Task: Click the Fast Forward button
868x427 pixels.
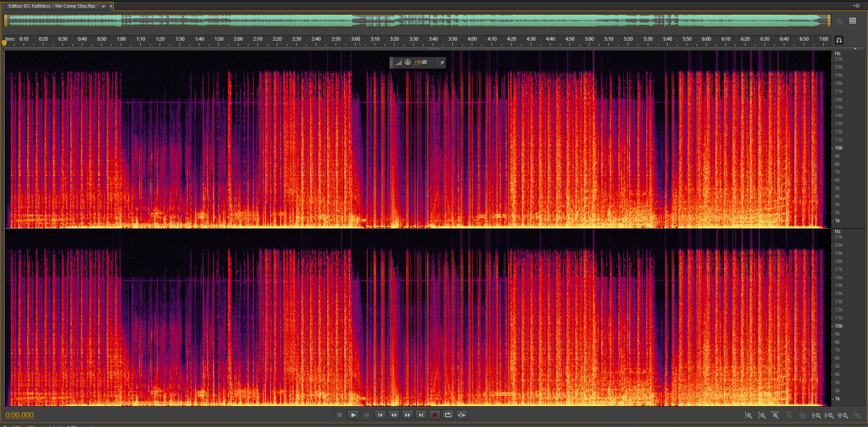Action: (x=408, y=415)
